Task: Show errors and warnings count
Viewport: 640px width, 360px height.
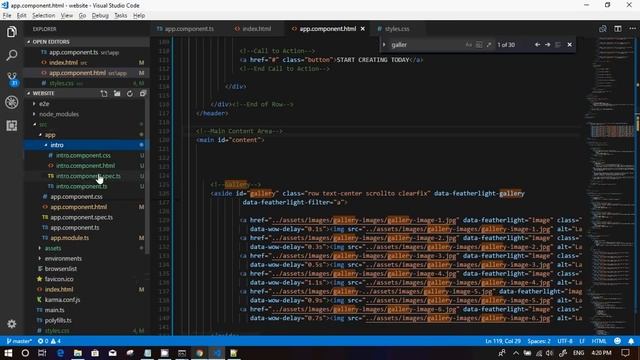Action: (x=49, y=341)
